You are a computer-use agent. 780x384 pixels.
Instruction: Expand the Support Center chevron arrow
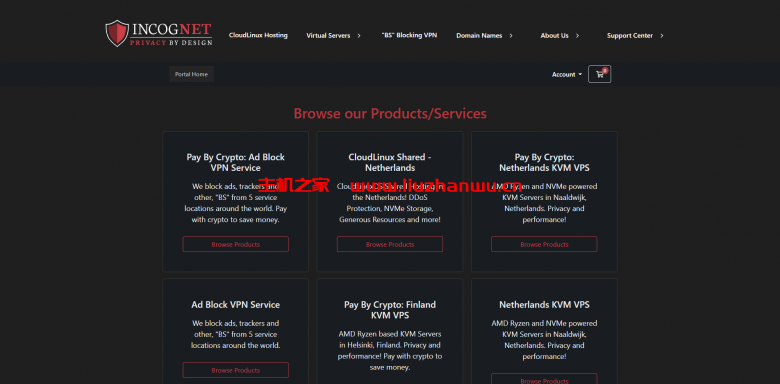662,36
